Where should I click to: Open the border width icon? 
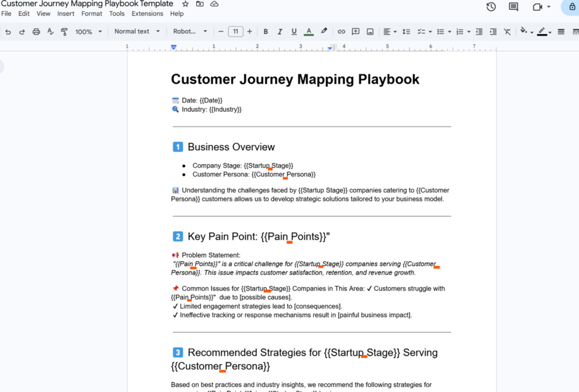pyautogui.click(x=561, y=32)
